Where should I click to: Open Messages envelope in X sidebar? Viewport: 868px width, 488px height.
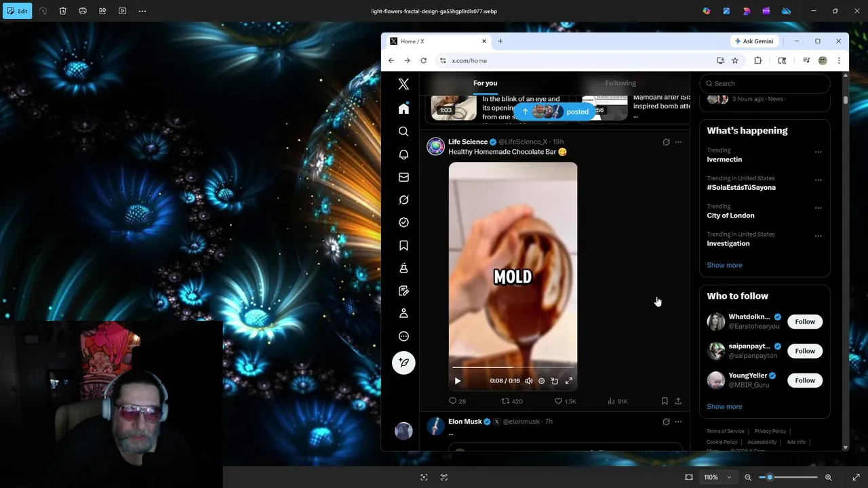[x=403, y=177]
